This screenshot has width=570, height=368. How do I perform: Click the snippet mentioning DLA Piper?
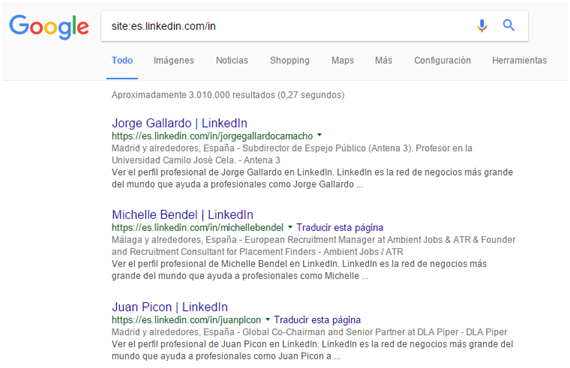click(309, 332)
